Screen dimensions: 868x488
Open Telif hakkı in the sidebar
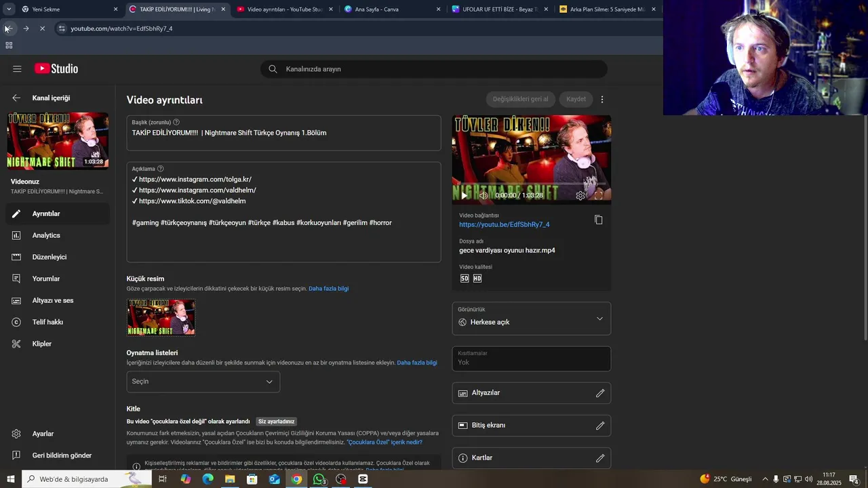(58, 322)
